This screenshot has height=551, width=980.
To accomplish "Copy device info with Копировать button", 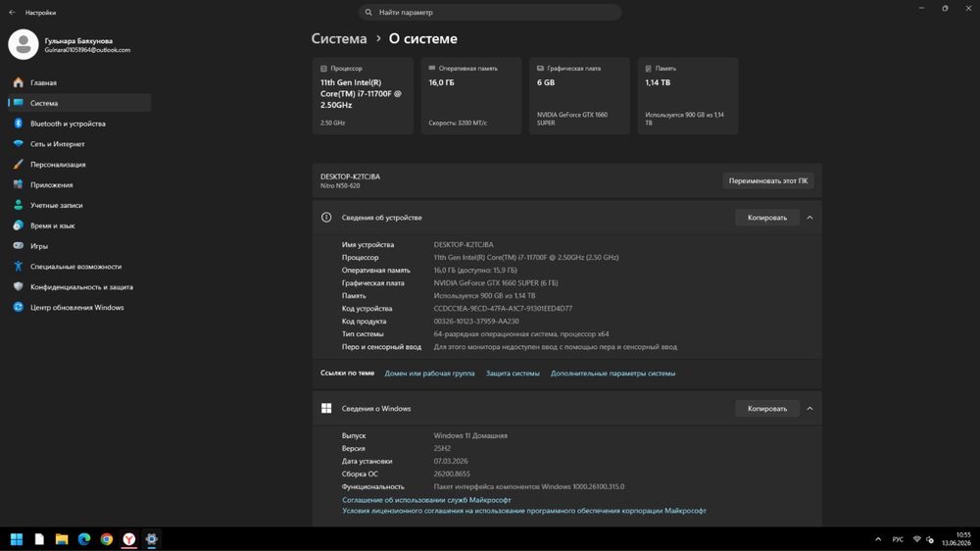I will click(x=767, y=218).
